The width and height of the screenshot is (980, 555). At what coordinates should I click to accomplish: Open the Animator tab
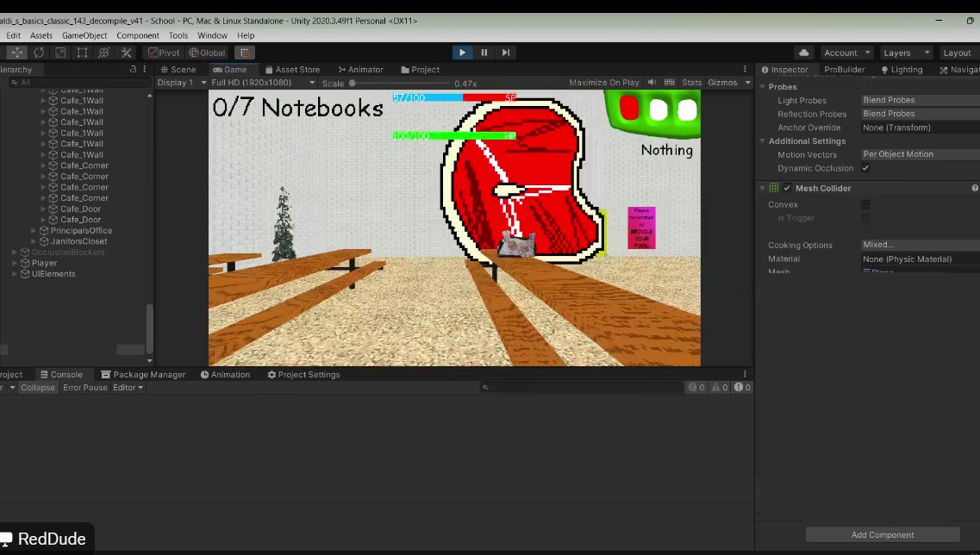tap(360, 69)
